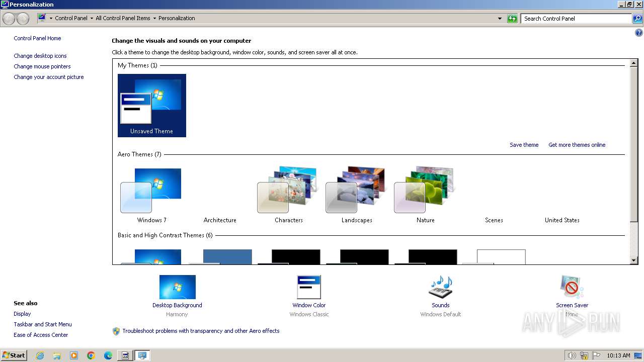Image resolution: width=644 pixels, height=362 pixels.
Task: Open Display under See also
Action: tap(22, 314)
